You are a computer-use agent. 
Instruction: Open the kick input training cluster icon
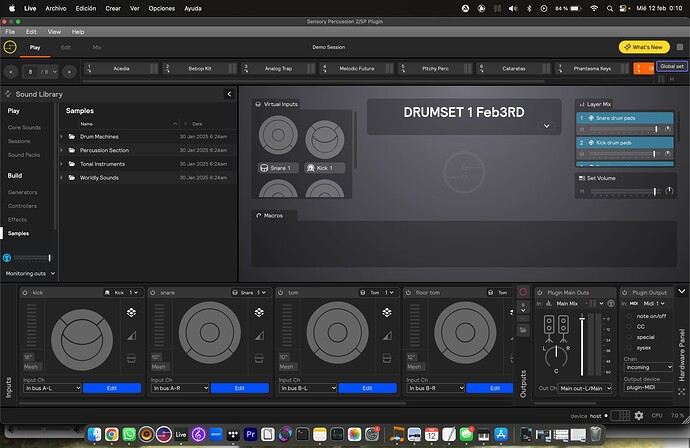131,312
